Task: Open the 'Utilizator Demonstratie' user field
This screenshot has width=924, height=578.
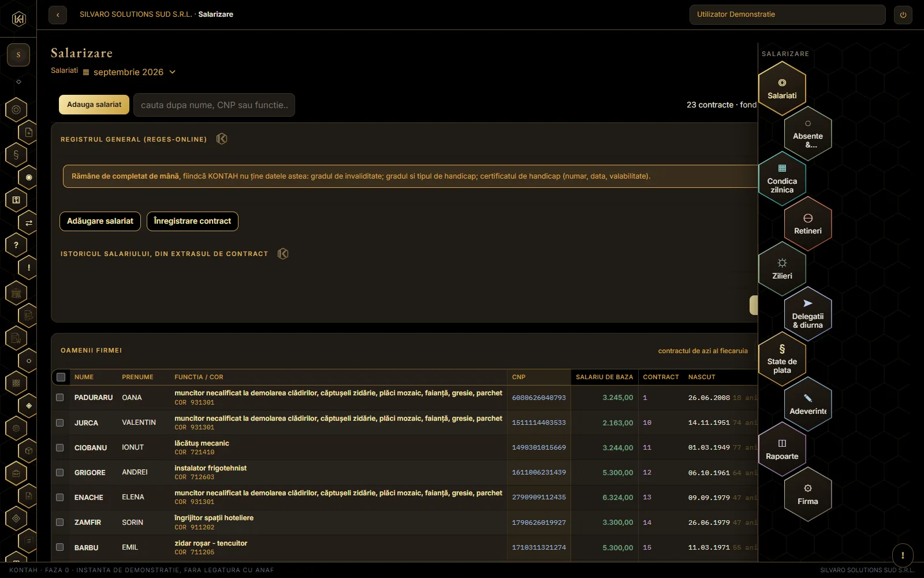Action: (x=787, y=15)
